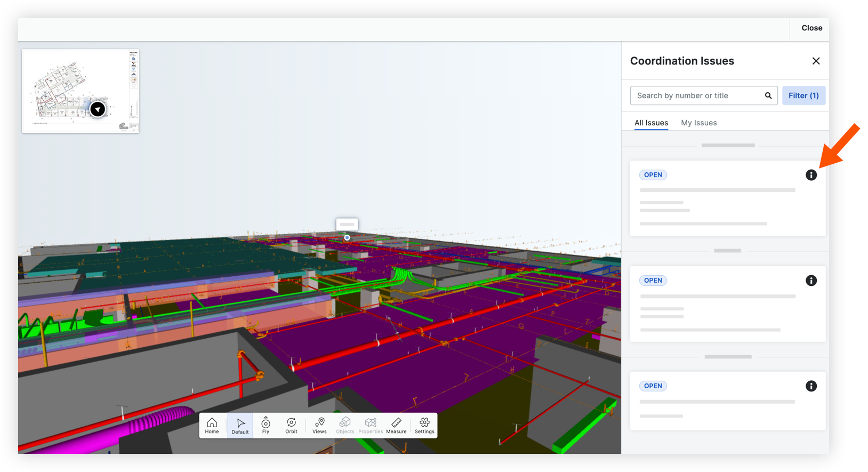Select the Measure tool
This screenshot has height=472, width=868.
click(x=396, y=426)
